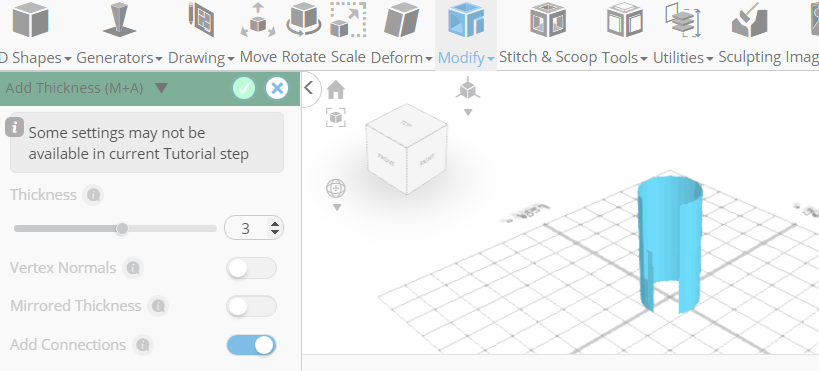
Task: Click the FRONT face of view cube
Action: point(387,159)
